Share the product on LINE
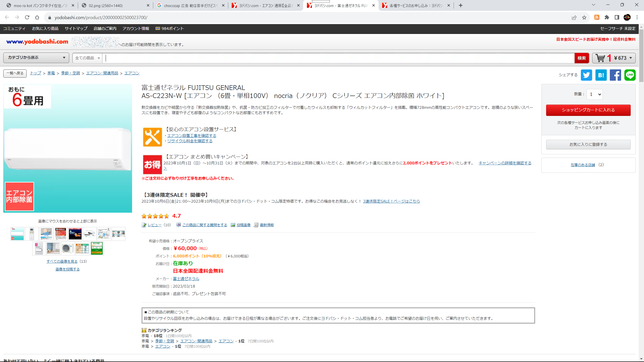The image size is (644, 362). [x=630, y=75]
